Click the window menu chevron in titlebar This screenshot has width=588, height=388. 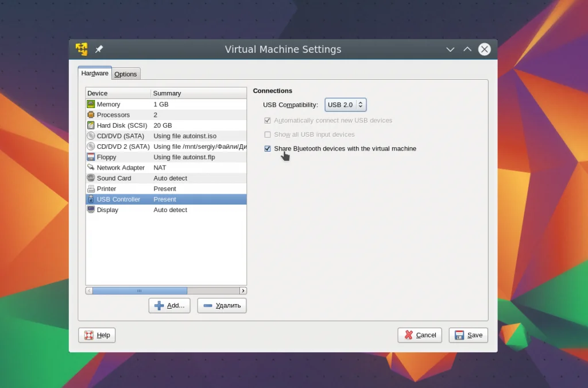click(450, 49)
